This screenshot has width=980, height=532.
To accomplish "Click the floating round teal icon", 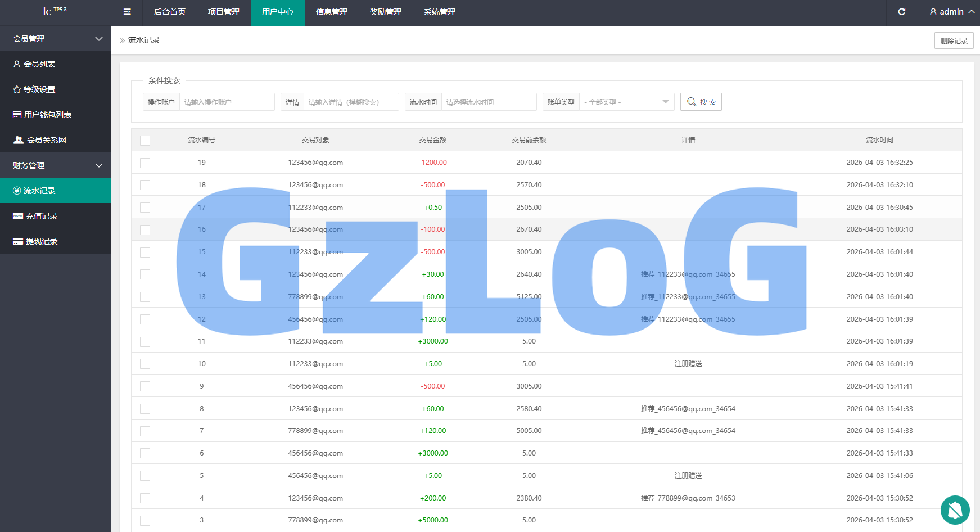I will 955,510.
